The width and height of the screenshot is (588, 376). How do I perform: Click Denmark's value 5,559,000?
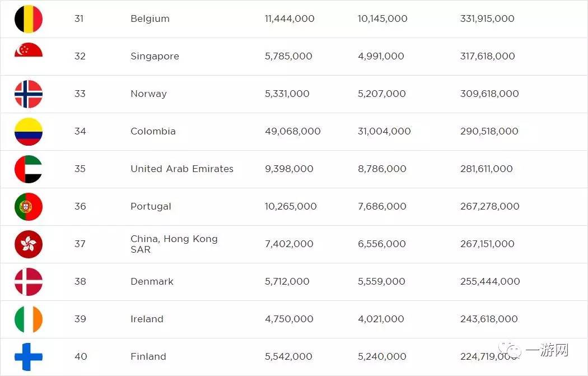(x=381, y=282)
